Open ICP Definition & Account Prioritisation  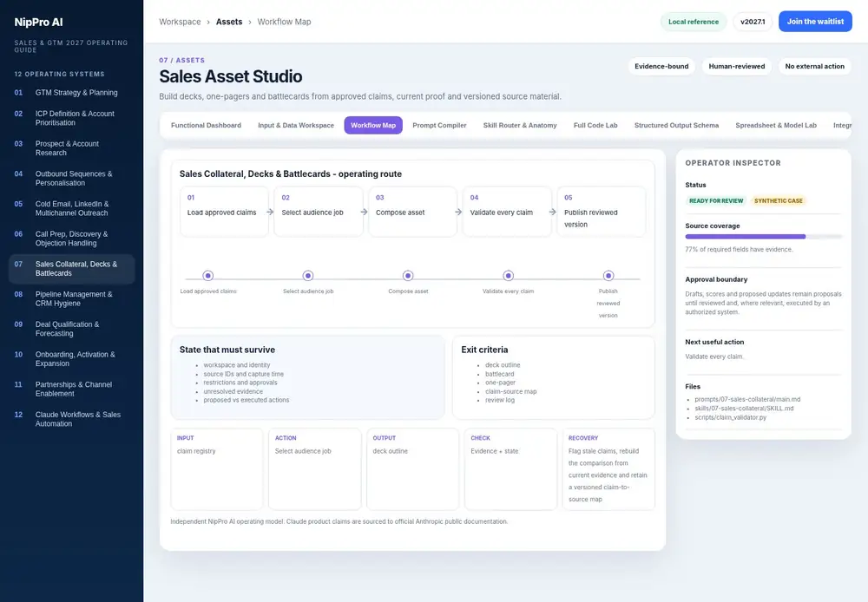click(x=72, y=119)
